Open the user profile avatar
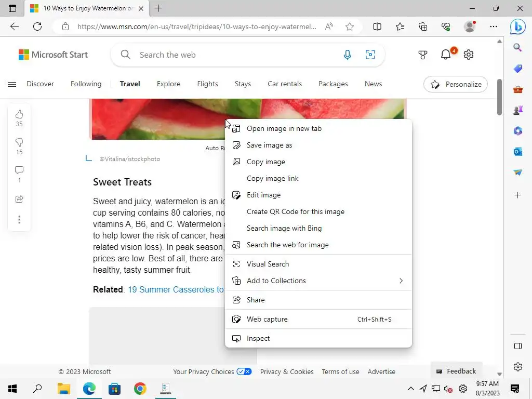532x399 pixels. click(470, 26)
